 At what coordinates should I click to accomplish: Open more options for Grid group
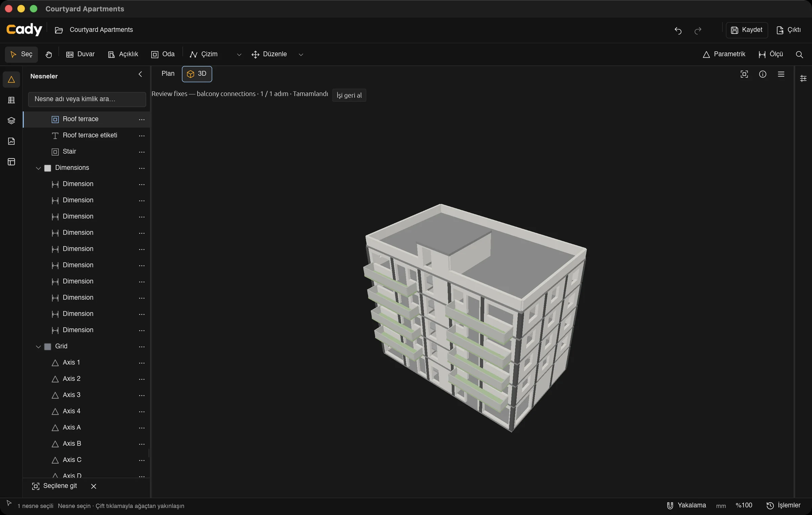coord(142,347)
